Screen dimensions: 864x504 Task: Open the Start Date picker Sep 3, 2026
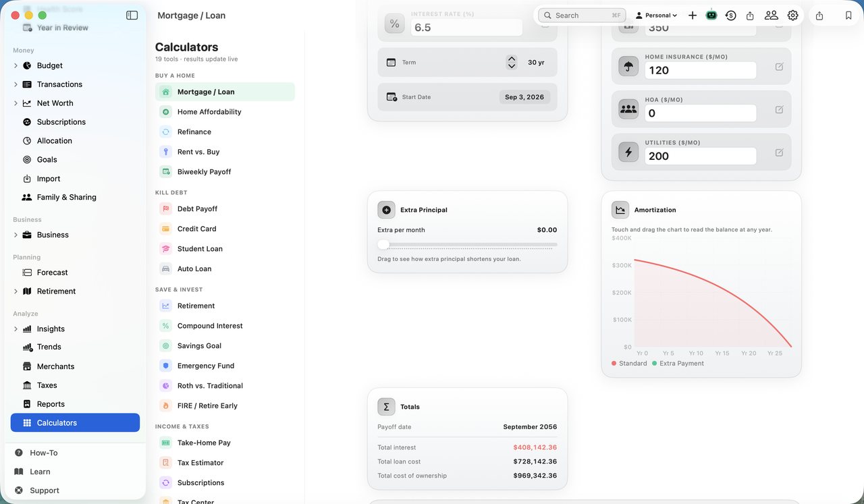pyautogui.click(x=524, y=97)
